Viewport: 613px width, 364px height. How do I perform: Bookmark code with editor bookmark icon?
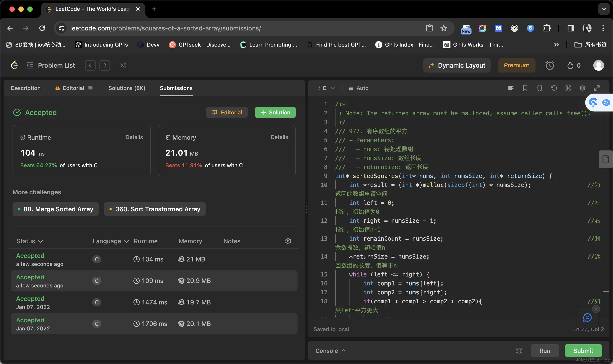(525, 88)
